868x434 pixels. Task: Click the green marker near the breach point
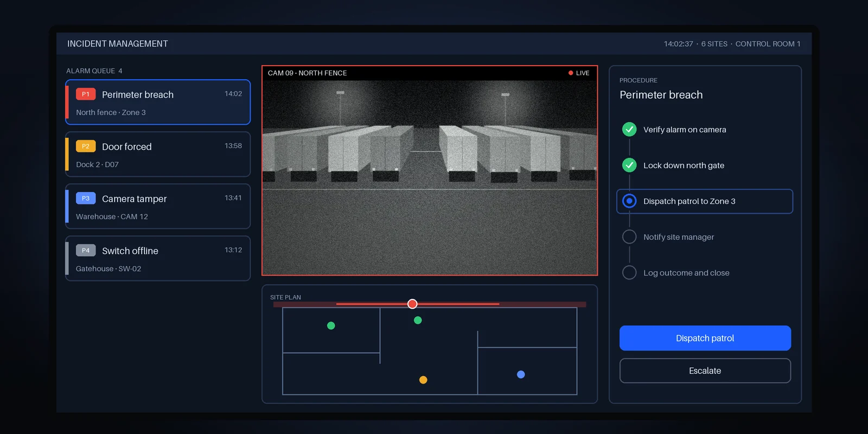[418, 320]
